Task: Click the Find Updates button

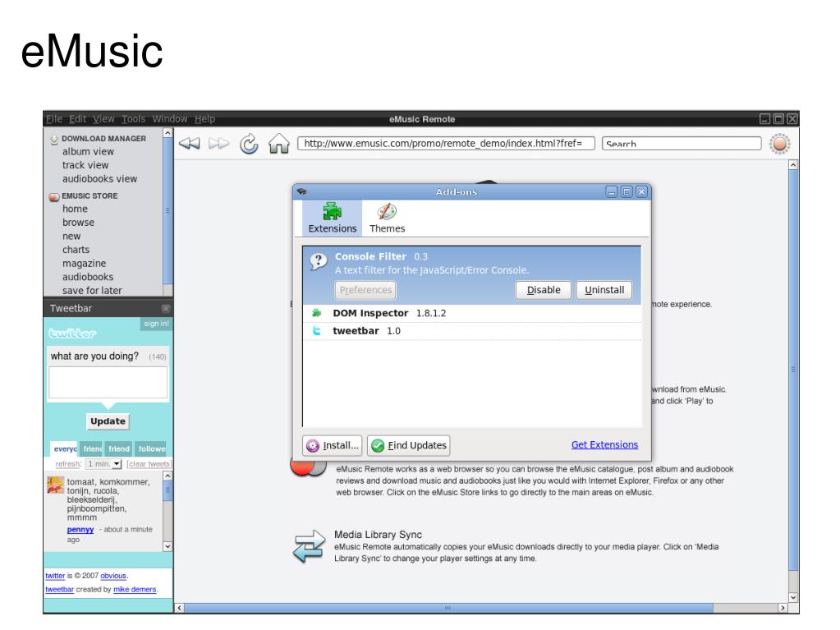Action: tap(409, 445)
